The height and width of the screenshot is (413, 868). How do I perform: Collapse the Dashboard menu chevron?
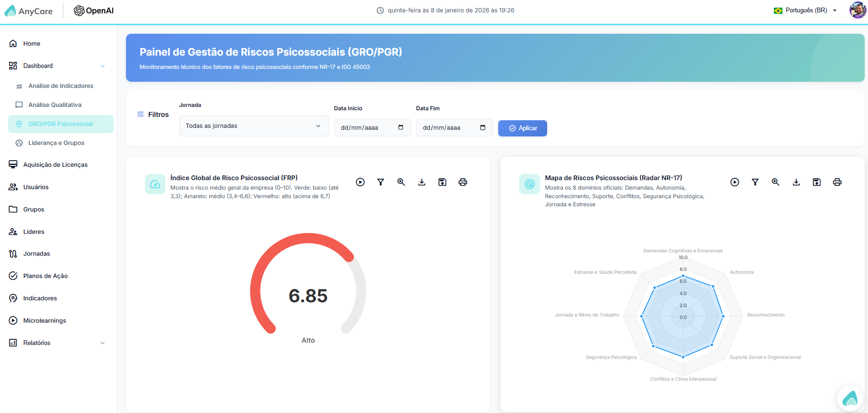(103, 66)
